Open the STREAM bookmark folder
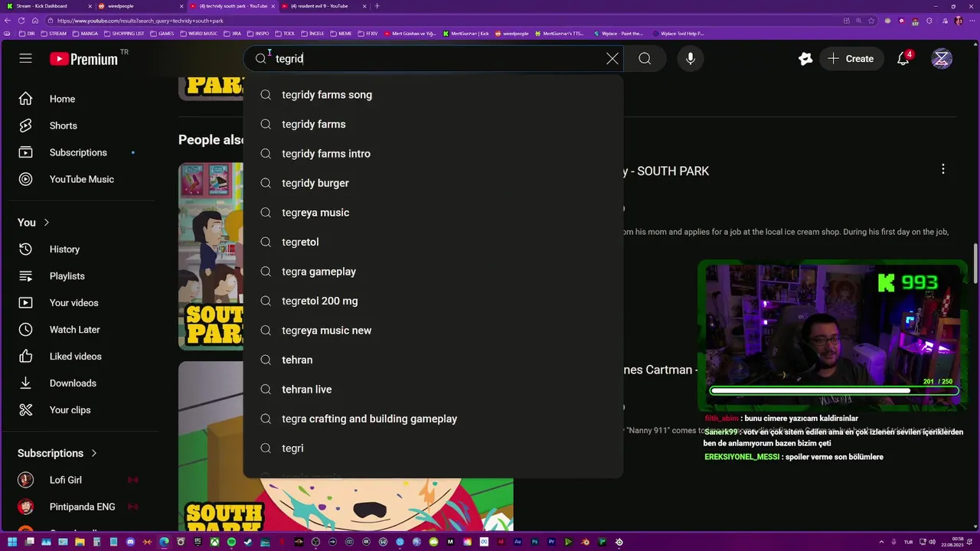This screenshot has height=551, width=980. point(54,34)
